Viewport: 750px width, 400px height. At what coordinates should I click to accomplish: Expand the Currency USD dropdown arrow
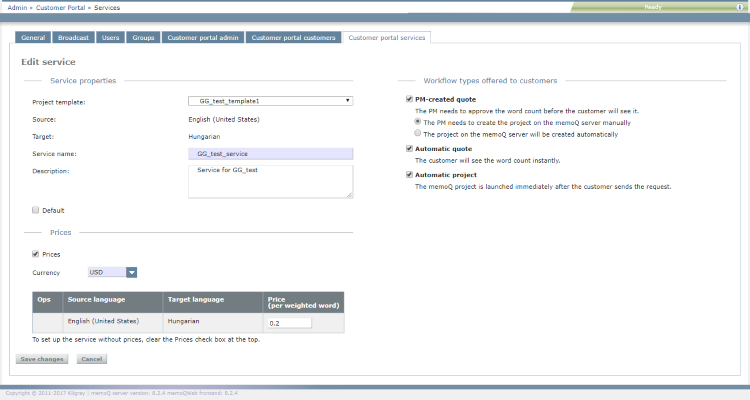tap(131, 272)
